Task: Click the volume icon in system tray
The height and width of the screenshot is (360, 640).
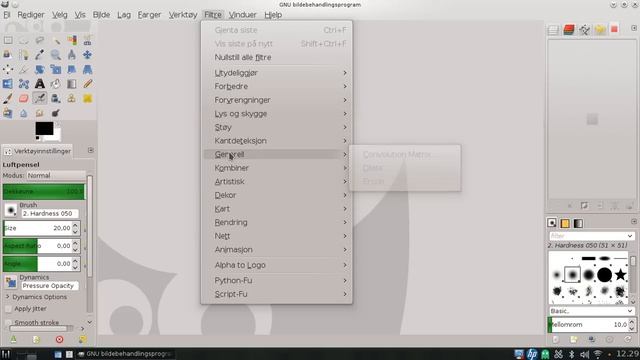Action: click(584, 354)
